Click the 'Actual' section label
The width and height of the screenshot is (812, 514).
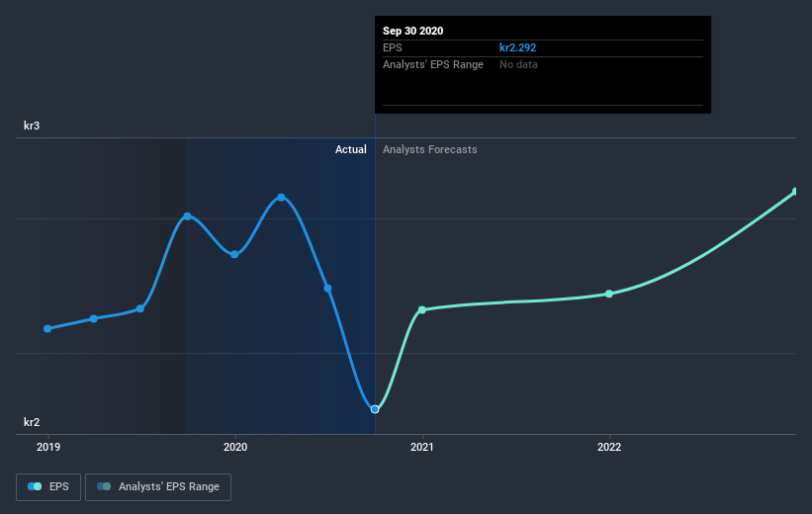pos(350,149)
